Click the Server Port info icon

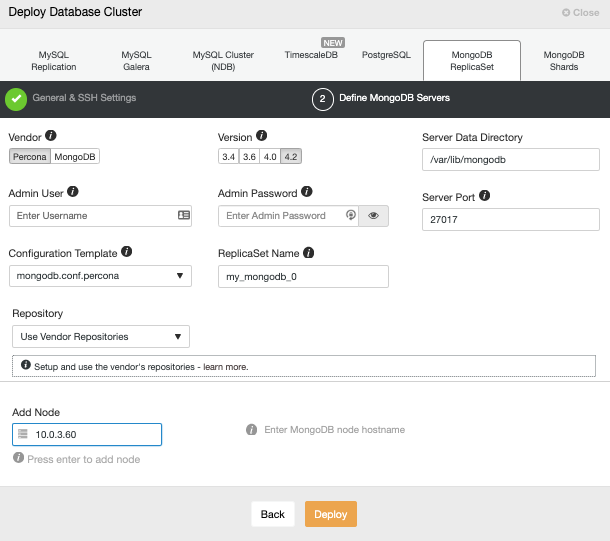pyautogui.click(x=484, y=195)
